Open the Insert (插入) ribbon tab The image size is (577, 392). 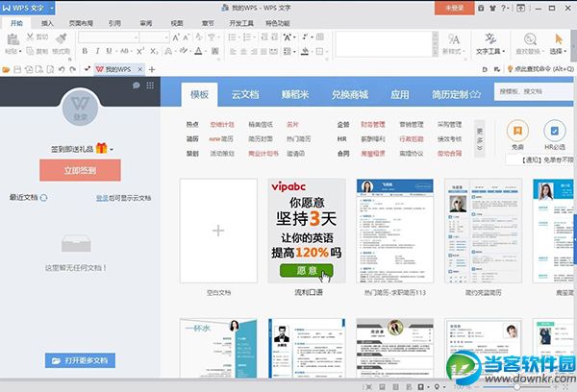47,23
